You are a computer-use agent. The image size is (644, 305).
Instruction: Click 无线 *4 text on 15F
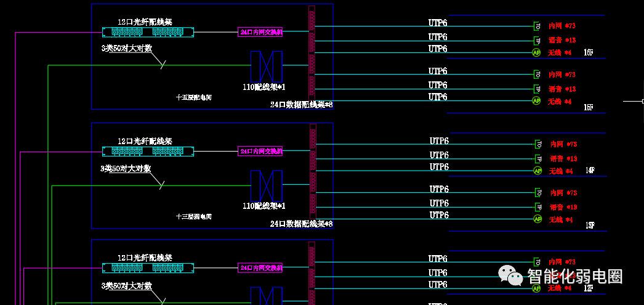(560, 101)
